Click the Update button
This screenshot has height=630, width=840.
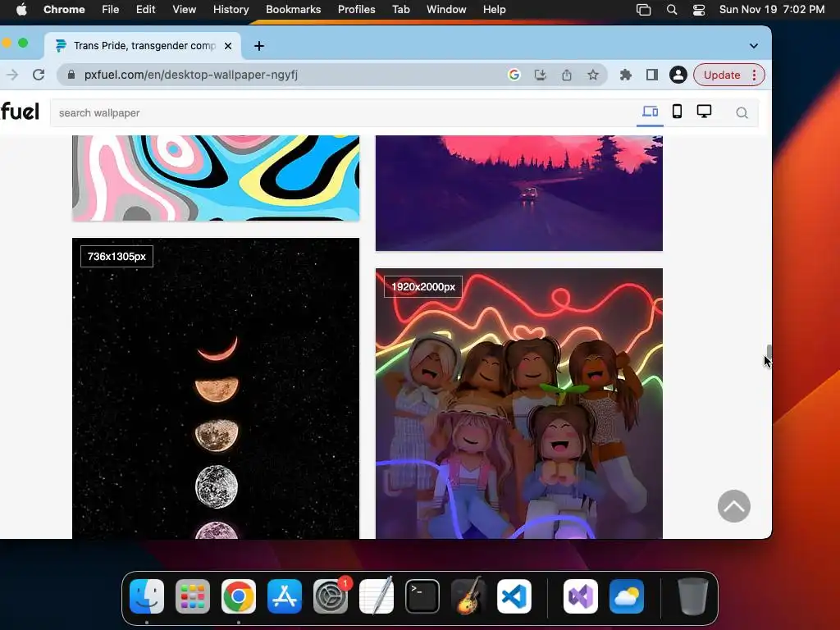(722, 75)
